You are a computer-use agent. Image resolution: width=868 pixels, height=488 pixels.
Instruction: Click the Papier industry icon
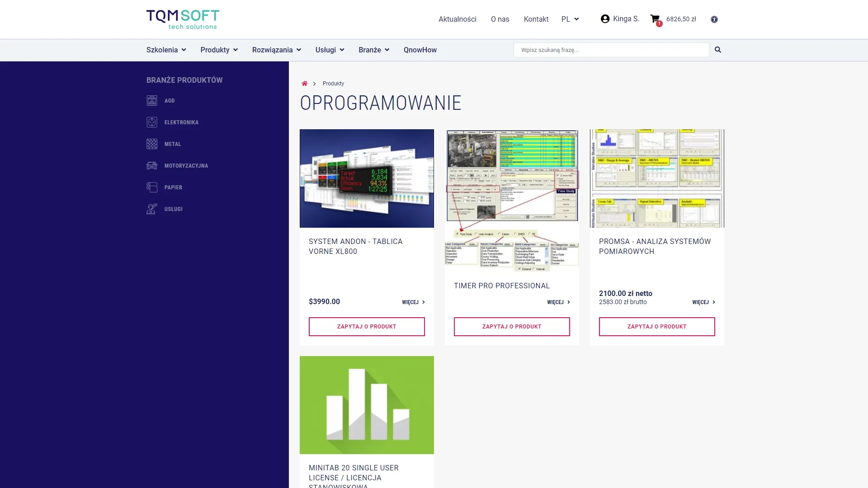tap(152, 187)
